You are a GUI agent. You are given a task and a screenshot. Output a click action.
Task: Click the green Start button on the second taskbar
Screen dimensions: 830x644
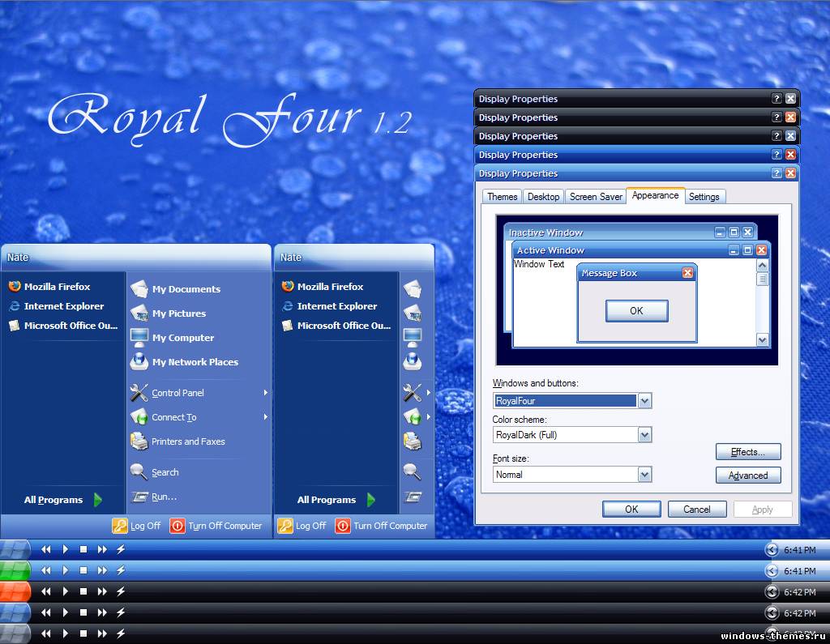[x=15, y=570]
